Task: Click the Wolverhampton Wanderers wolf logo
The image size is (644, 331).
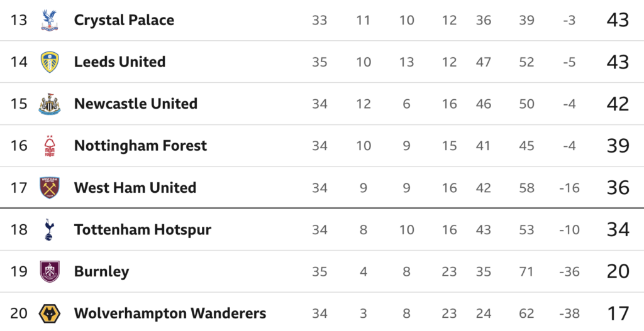Action: point(49,314)
